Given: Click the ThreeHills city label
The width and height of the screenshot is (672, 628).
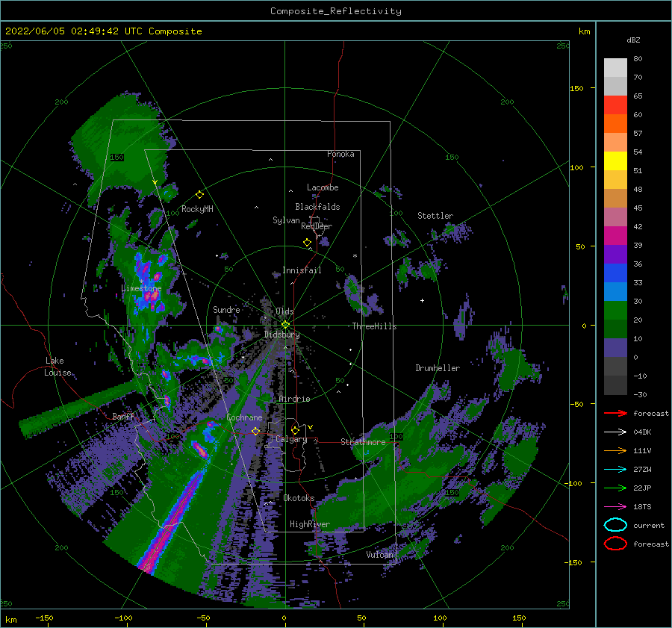Looking at the screenshot, I should 375,326.
